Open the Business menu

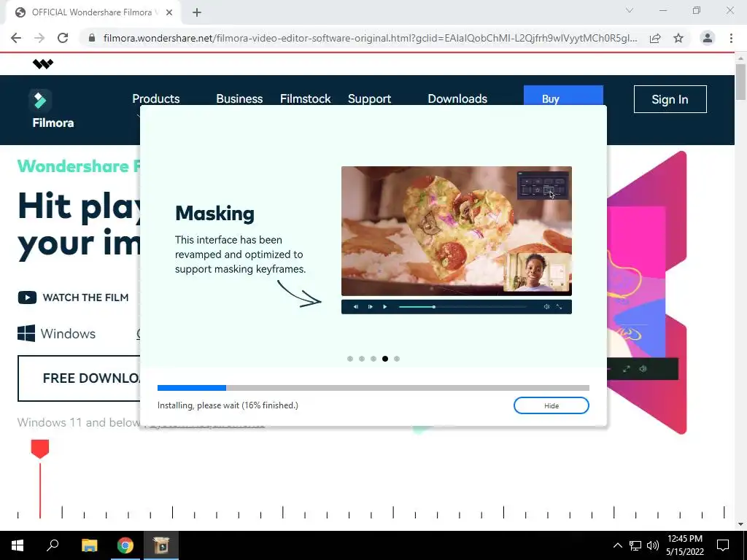(x=239, y=98)
